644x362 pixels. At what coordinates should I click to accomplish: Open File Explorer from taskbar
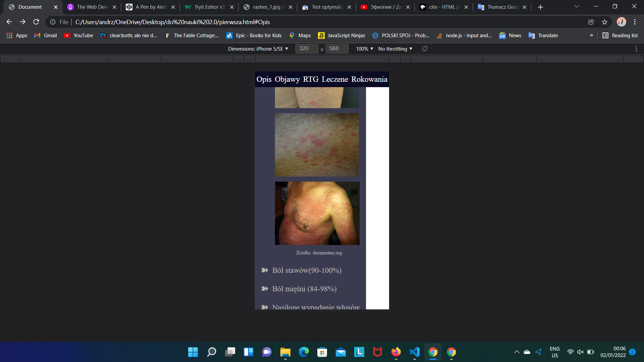(285, 352)
